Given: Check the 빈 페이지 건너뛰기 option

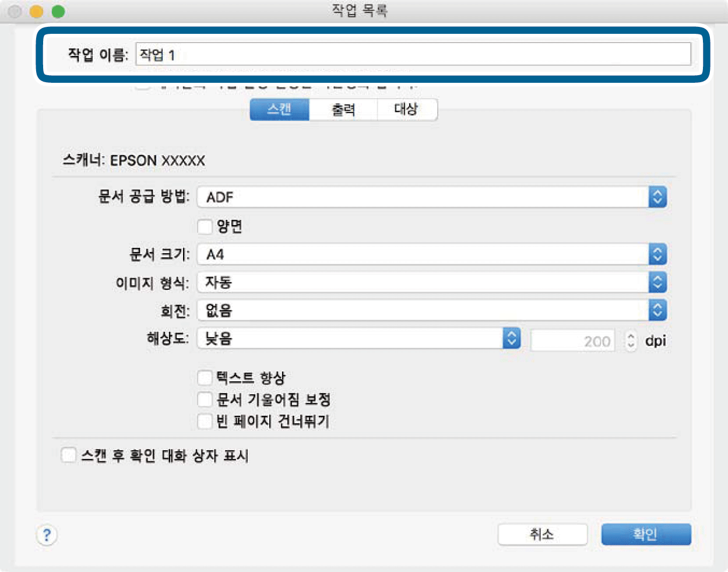Looking at the screenshot, I should click(205, 421).
